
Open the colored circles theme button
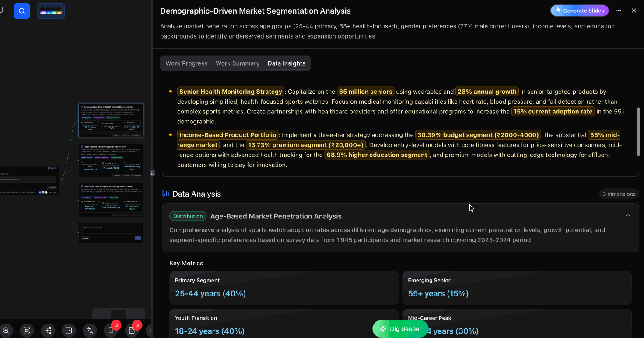[x=51, y=11]
